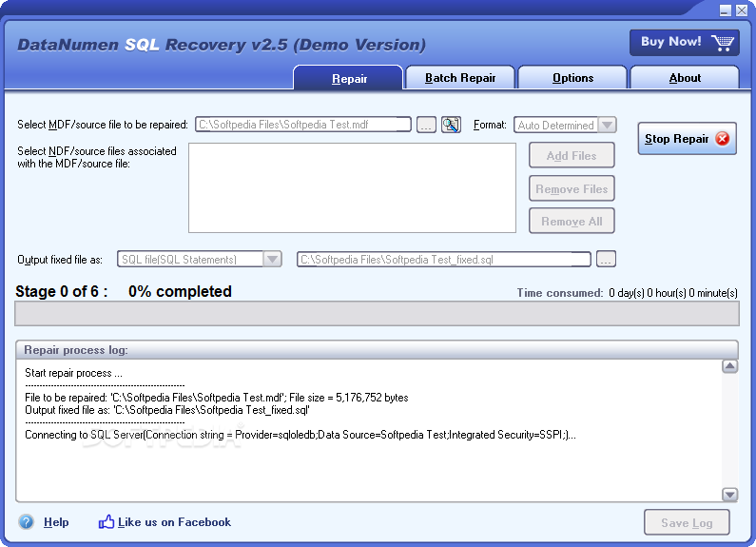This screenshot has width=756, height=547.
Task: Click 'Start repair process ...' log line
Action: (73, 373)
